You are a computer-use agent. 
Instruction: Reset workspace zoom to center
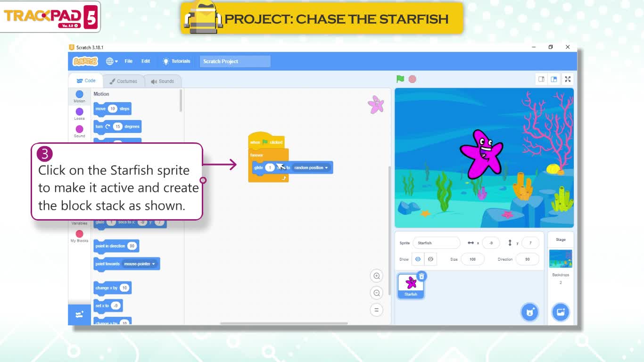pyautogui.click(x=376, y=310)
